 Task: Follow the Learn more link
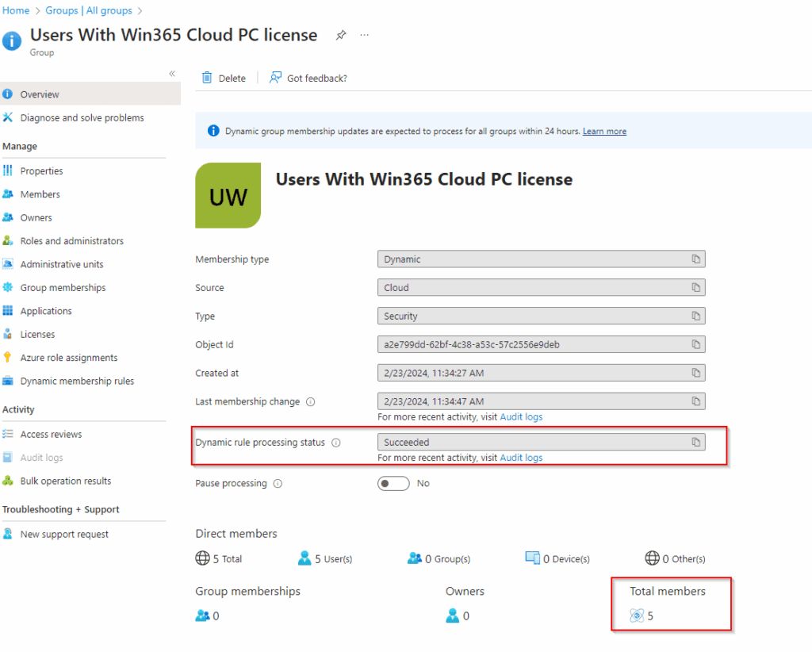click(604, 132)
